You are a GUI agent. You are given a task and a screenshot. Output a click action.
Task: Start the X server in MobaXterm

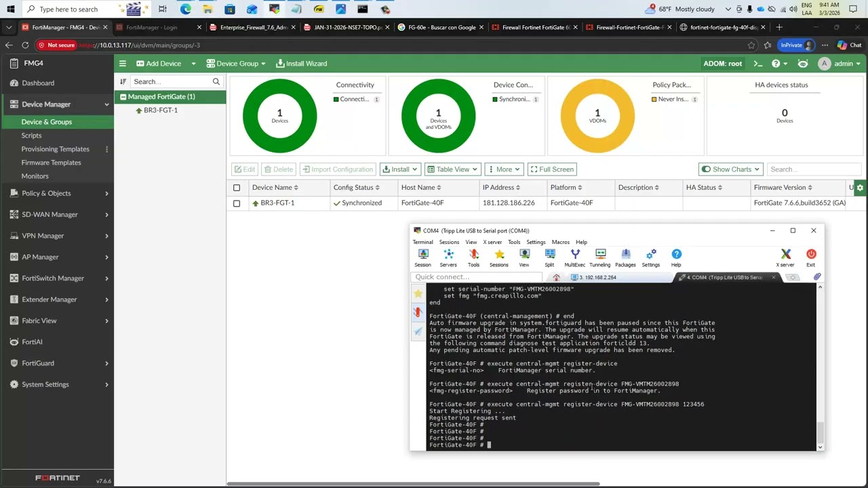[785, 258]
